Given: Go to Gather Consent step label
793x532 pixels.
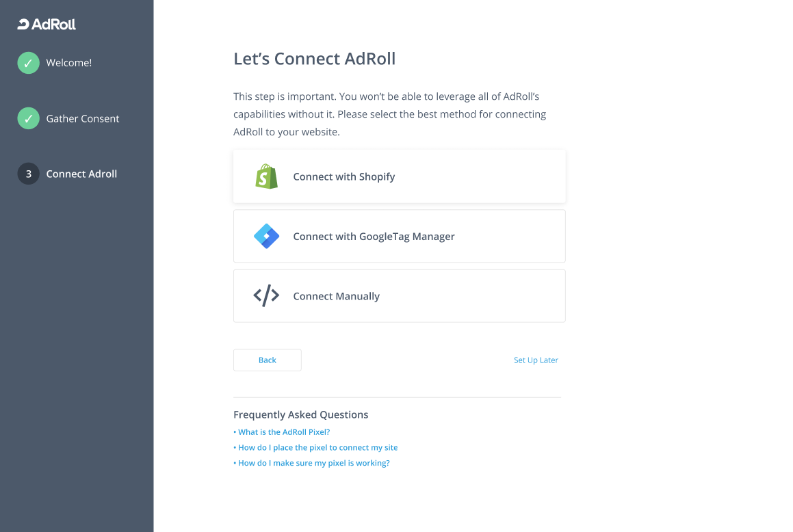Looking at the screenshot, I should click(82, 118).
